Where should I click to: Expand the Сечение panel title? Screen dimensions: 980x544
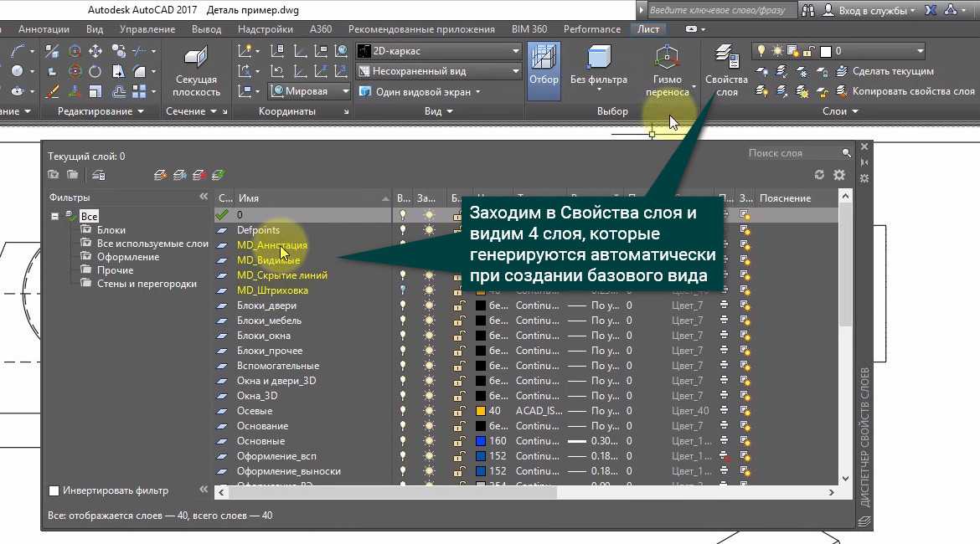(x=191, y=111)
